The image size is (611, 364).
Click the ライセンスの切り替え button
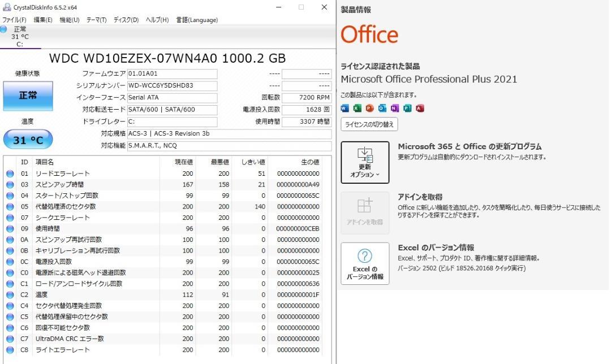(369, 124)
